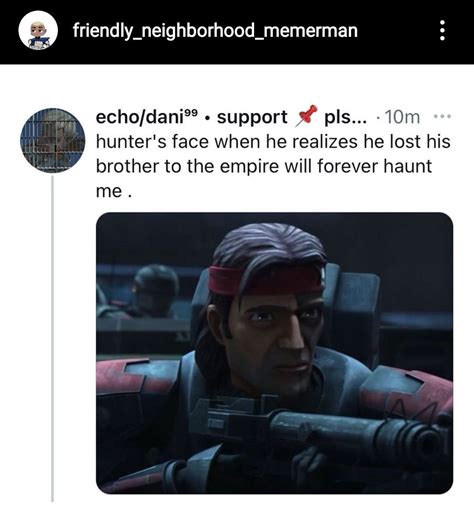Click the phrase forever haunt in tweet
The image size is (474, 524).
pos(374,166)
